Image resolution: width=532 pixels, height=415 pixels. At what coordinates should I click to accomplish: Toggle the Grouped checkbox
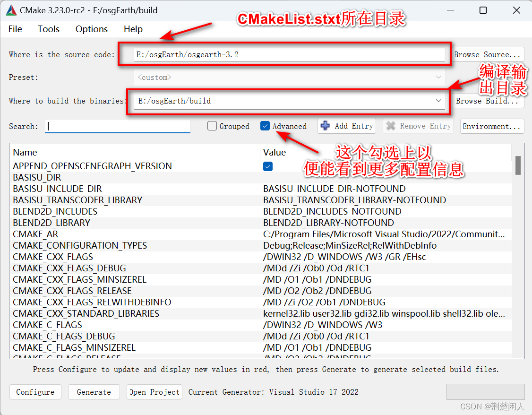(x=212, y=126)
